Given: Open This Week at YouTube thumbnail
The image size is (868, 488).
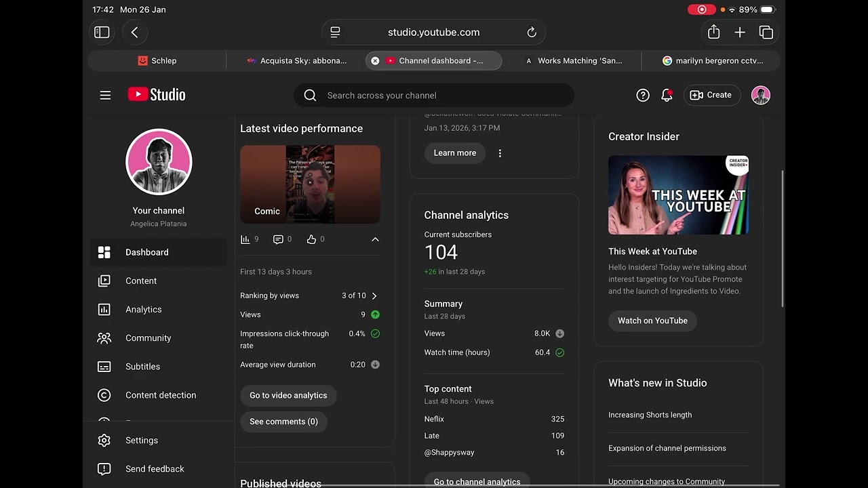Looking at the screenshot, I should (x=678, y=195).
